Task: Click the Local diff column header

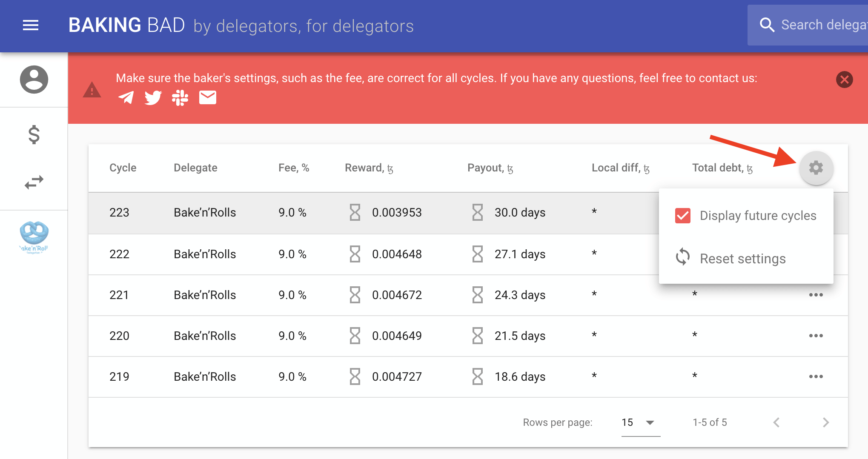Action: (x=620, y=168)
